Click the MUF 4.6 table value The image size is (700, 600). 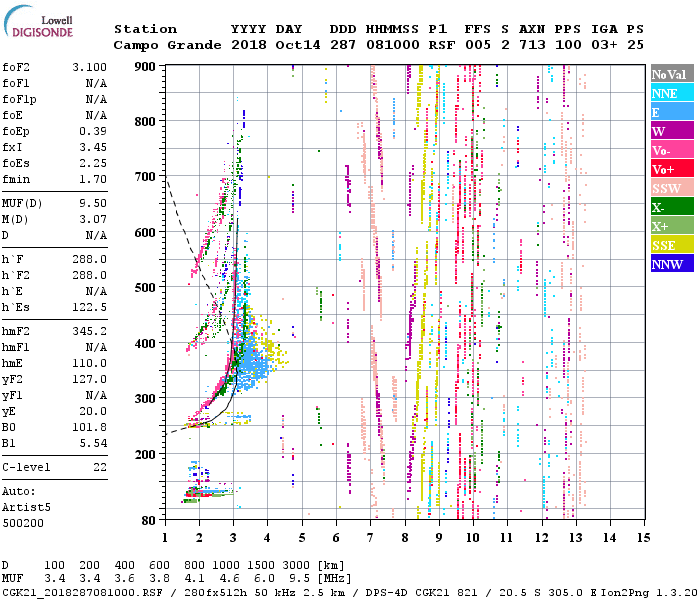229,579
